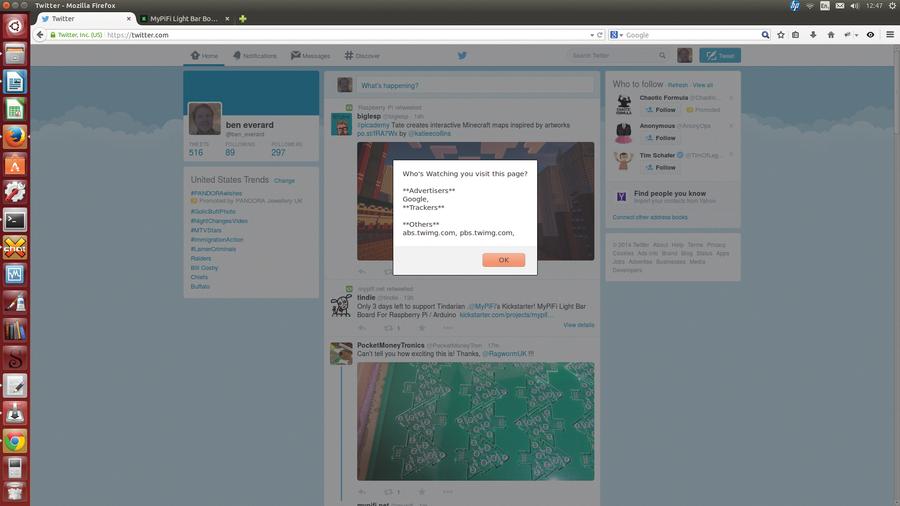The width and height of the screenshot is (900, 506).
Task: Open Connect other address books
Action: click(x=650, y=217)
